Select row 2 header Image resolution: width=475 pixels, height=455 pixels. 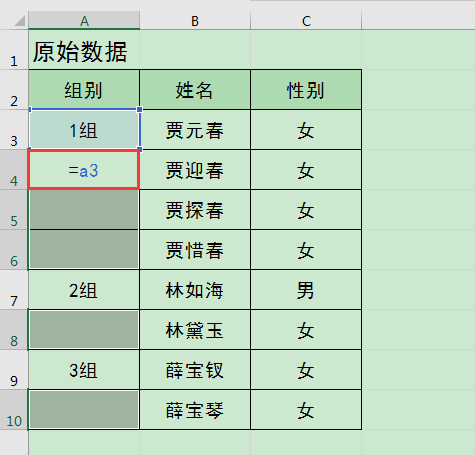point(14,90)
